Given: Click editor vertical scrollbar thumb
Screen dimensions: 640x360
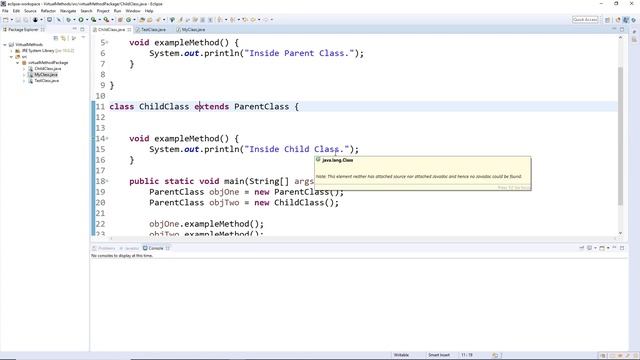Looking at the screenshot, I should click(x=620, y=135).
